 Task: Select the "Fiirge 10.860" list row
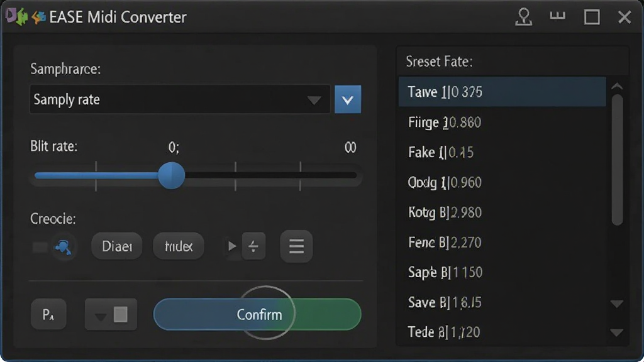pyautogui.click(x=502, y=123)
